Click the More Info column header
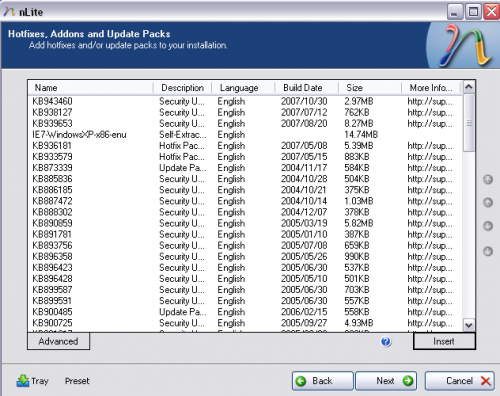500x396 pixels. [431, 88]
